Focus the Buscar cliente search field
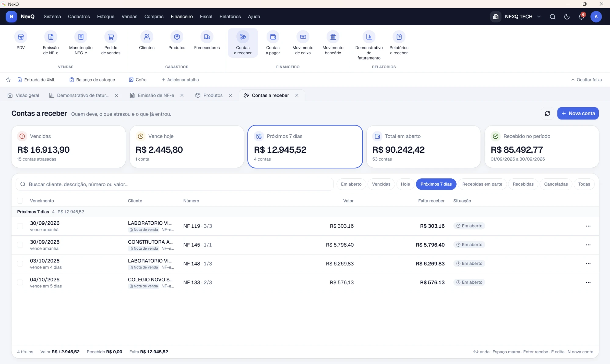The image size is (610, 364). (x=174, y=184)
